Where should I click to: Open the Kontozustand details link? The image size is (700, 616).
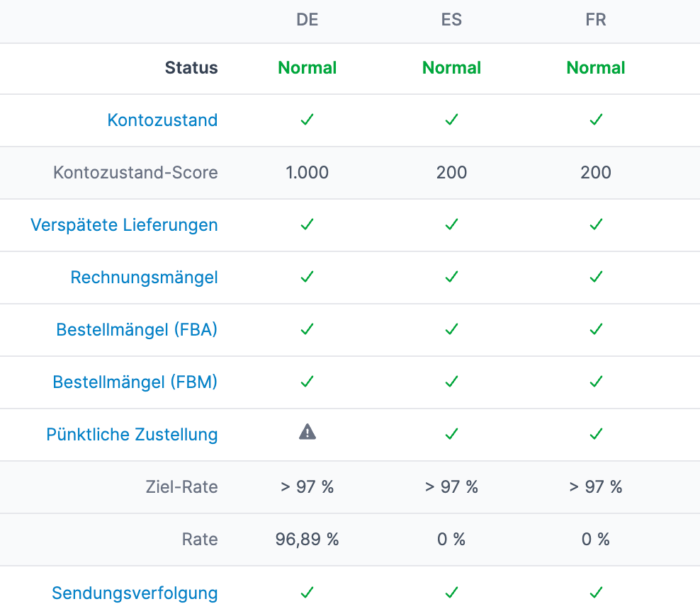(x=162, y=120)
